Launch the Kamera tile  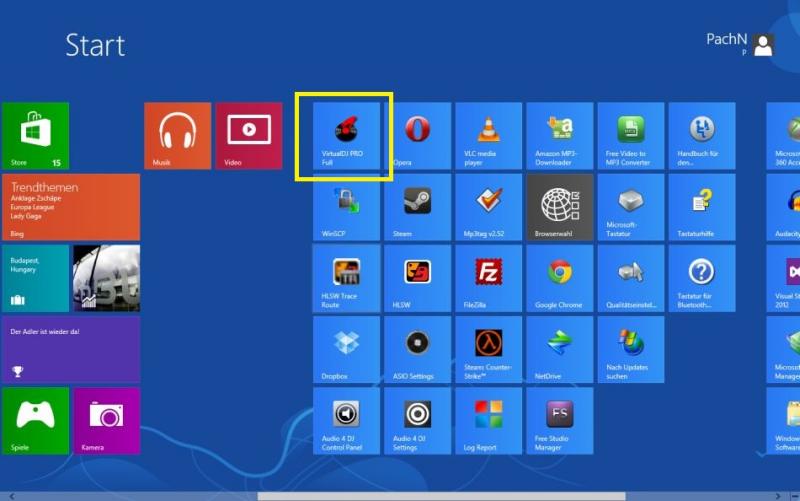pyautogui.click(x=107, y=421)
